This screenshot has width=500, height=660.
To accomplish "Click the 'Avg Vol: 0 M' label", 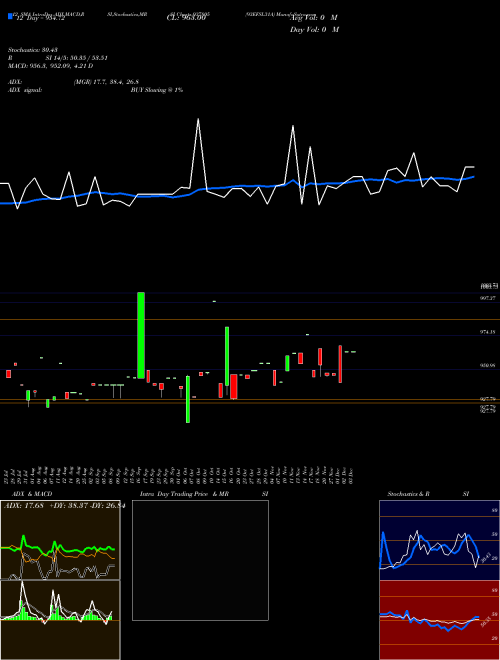I will (x=314, y=18).
